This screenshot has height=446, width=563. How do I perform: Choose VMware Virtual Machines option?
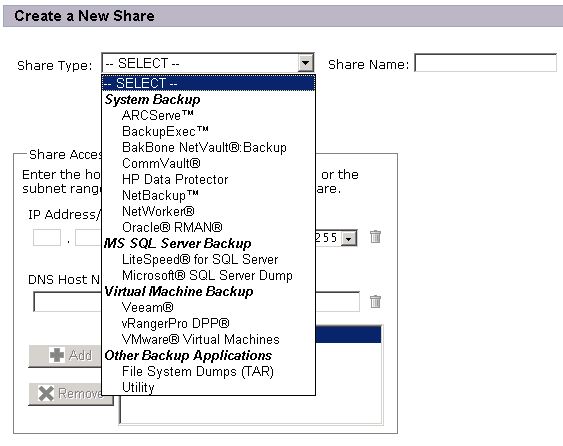tap(208, 339)
